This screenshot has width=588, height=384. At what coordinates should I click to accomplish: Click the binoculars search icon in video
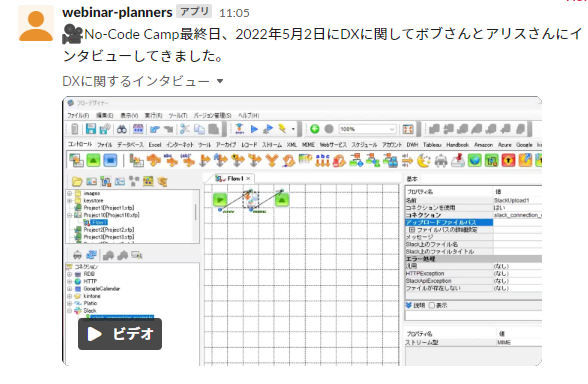(122, 129)
